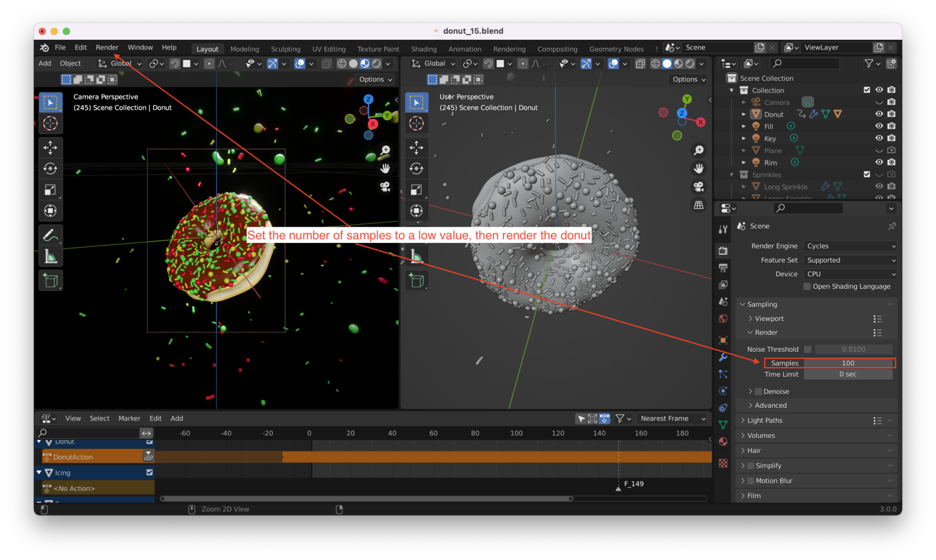Image resolution: width=936 pixels, height=560 pixels.
Task: Open the Output properties tab icon
Action: pos(723,268)
